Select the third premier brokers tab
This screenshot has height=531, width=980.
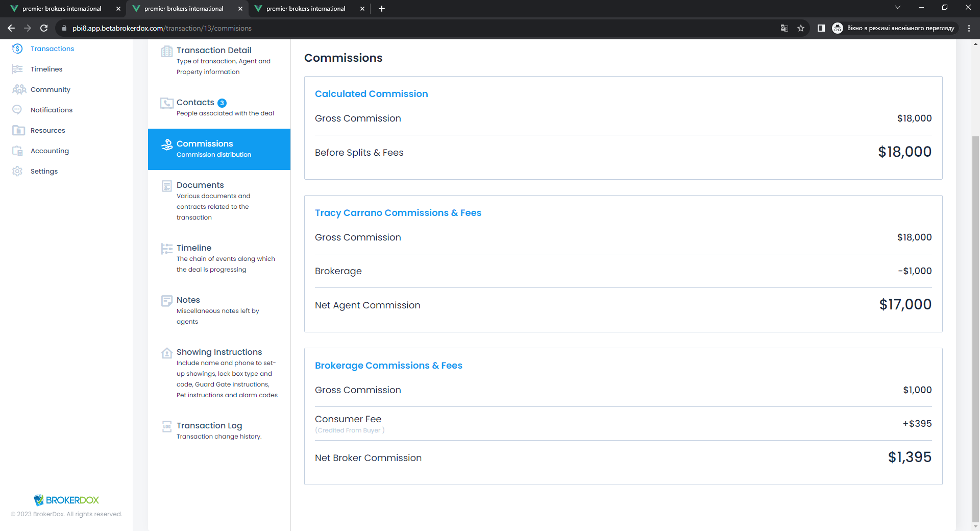[x=306, y=9]
